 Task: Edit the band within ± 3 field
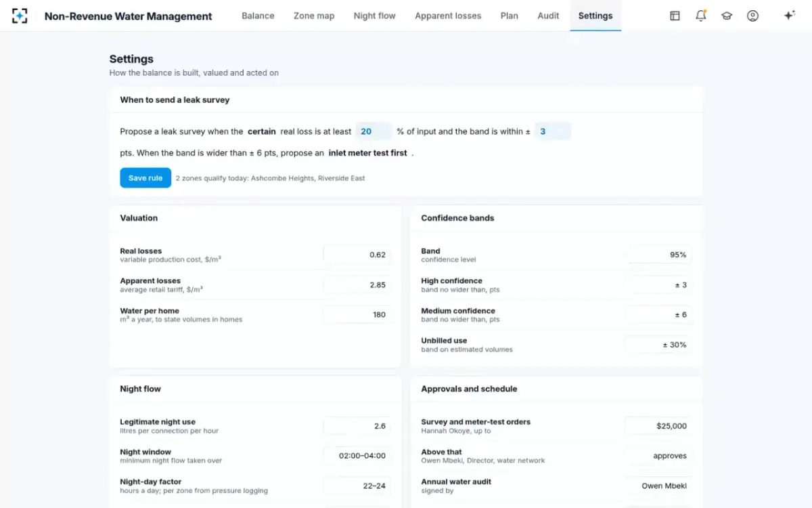pyautogui.click(x=553, y=131)
